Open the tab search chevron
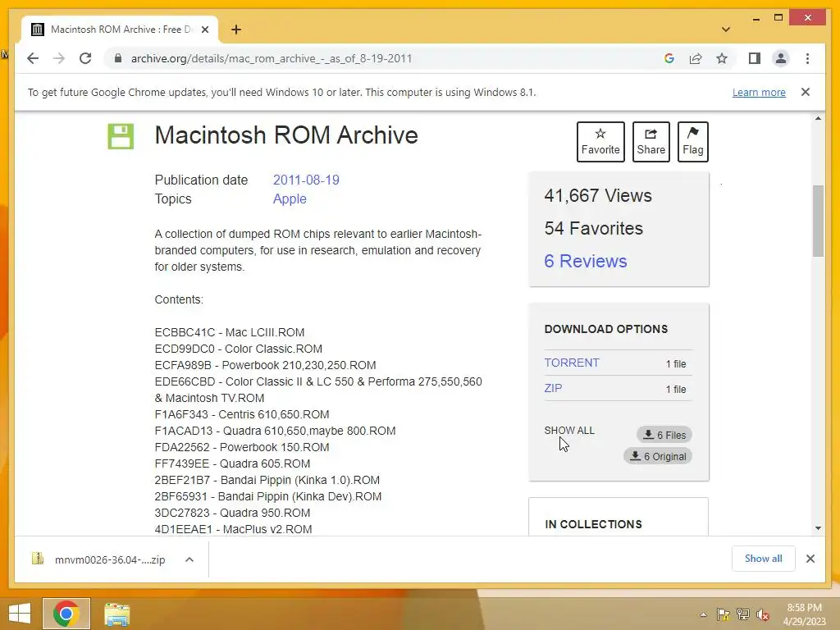840x630 pixels. pyautogui.click(x=726, y=30)
